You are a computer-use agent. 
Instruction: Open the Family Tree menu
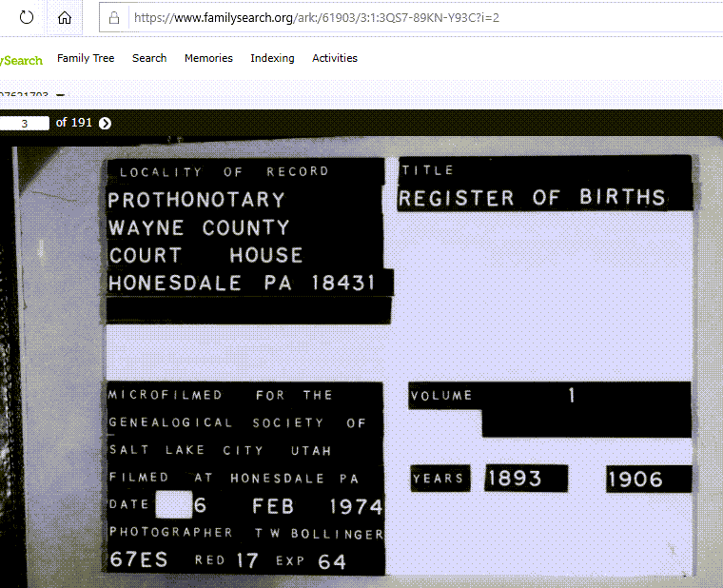coord(86,58)
